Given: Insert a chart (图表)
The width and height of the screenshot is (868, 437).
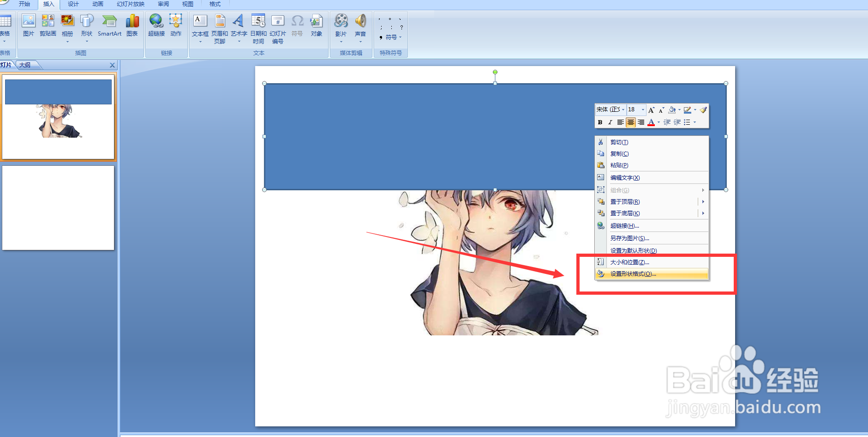Looking at the screenshot, I should pos(132,26).
